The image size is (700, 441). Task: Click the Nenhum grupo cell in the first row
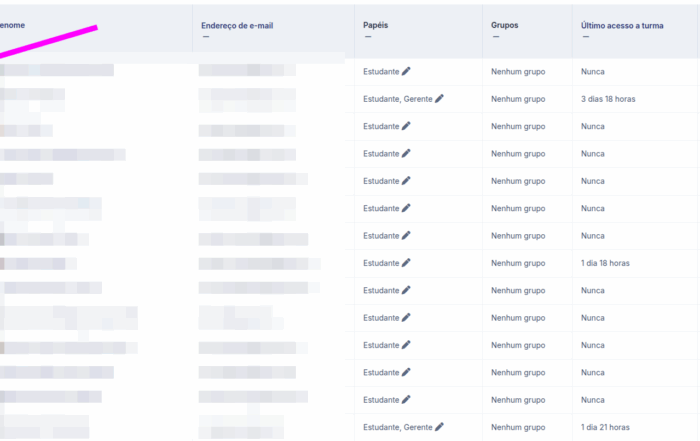tap(518, 72)
